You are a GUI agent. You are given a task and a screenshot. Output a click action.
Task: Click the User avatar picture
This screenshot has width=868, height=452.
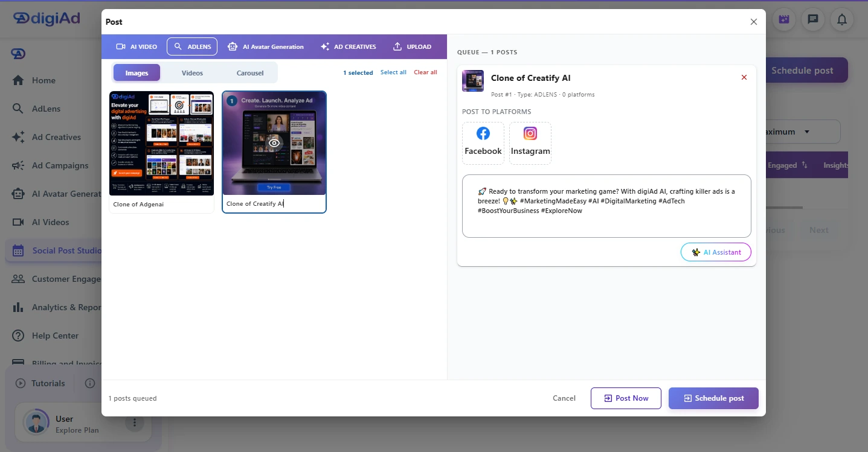36,422
